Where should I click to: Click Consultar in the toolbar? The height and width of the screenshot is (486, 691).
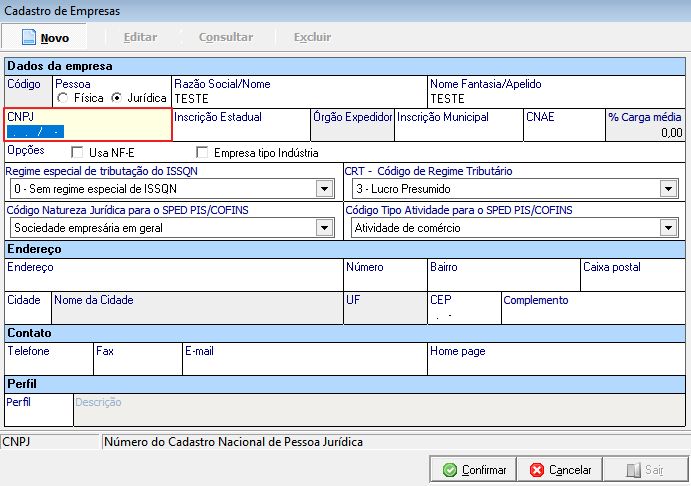pos(225,37)
